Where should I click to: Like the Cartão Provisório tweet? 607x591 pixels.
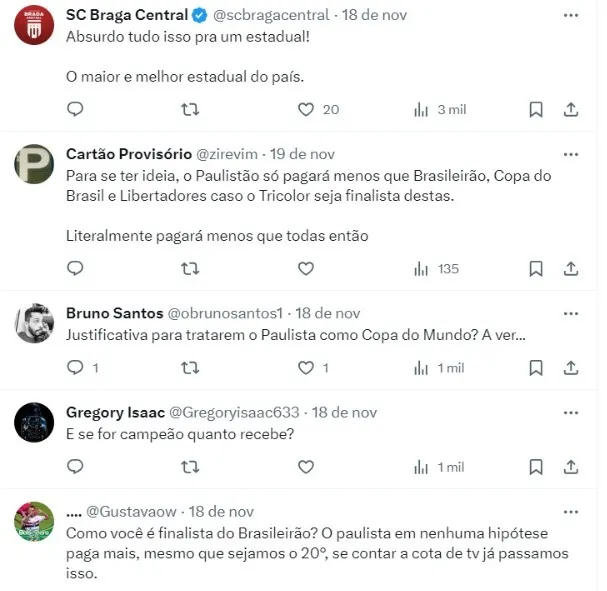pos(306,269)
